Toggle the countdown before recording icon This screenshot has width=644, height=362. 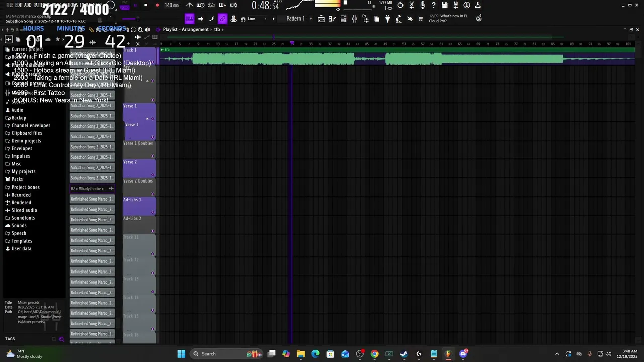[x=211, y=5]
